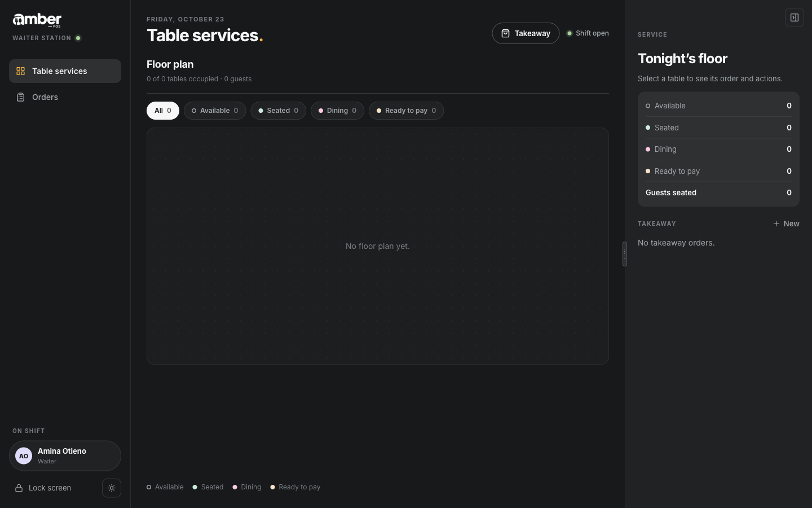812x508 pixels.
Task: Click the Dining legend entry at bottom
Action: tap(247, 487)
